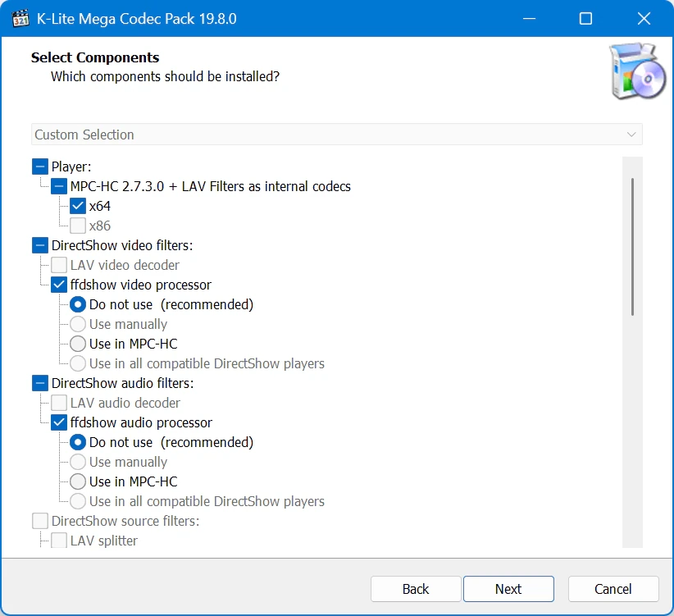Viewport: 674px width, 616px height.
Task: Close the K-Lite installer window
Action: pyautogui.click(x=644, y=19)
